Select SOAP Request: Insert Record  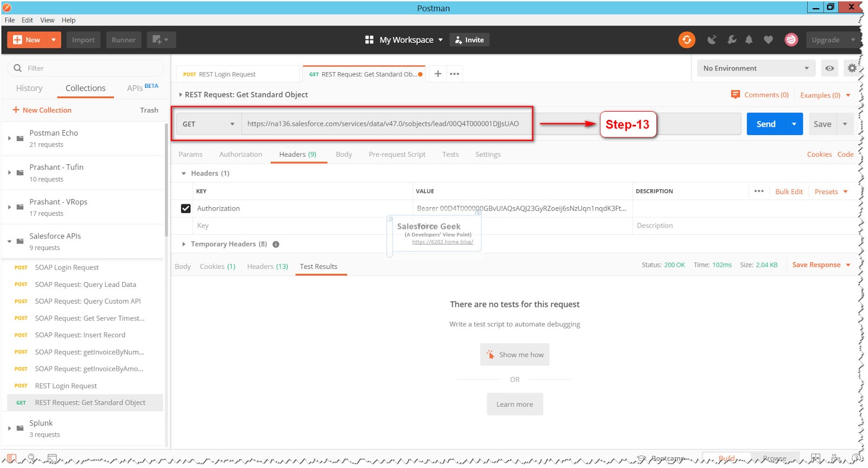[80, 335]
